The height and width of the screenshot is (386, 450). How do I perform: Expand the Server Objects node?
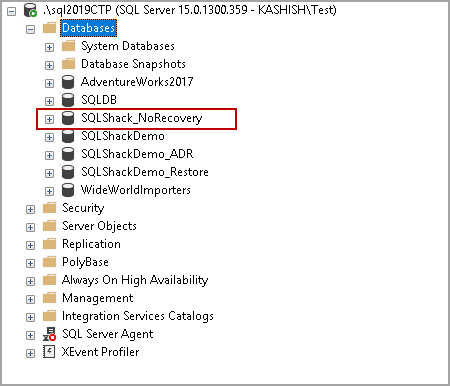30,228
